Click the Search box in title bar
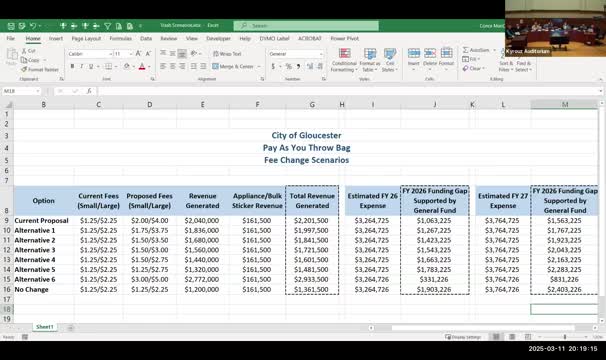Image resolution: width=606 pixels, height=360 pixels. pos(306,26)
